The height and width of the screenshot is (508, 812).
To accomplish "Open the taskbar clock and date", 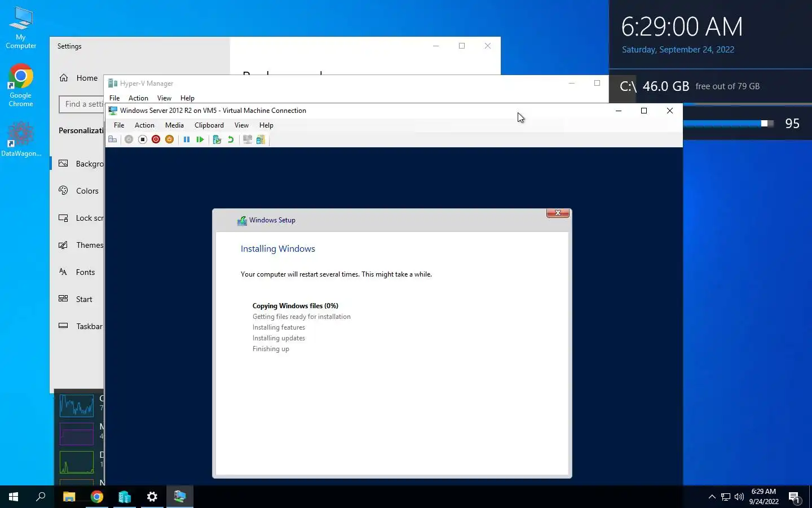I will tap(764, 497).
